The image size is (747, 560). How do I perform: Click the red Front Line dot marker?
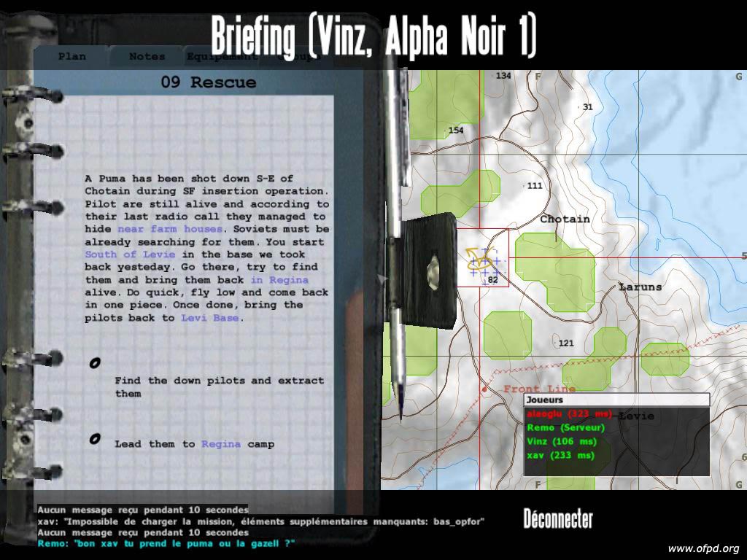click(484, 390)
